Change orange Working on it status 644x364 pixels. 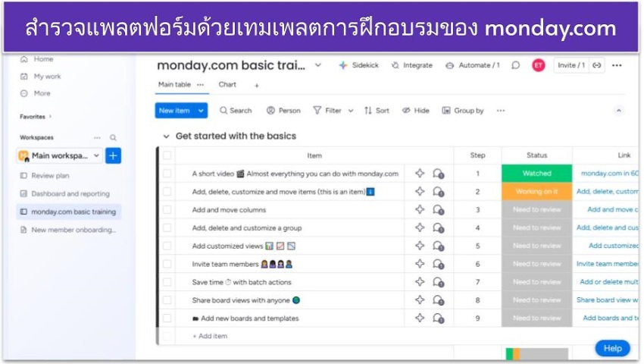pyautogui.click(x=536, y=192)
